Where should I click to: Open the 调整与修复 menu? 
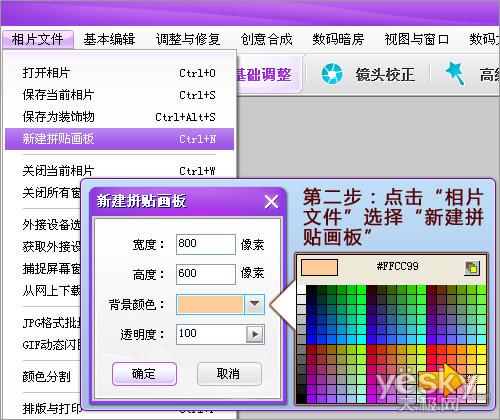point(188,39)
